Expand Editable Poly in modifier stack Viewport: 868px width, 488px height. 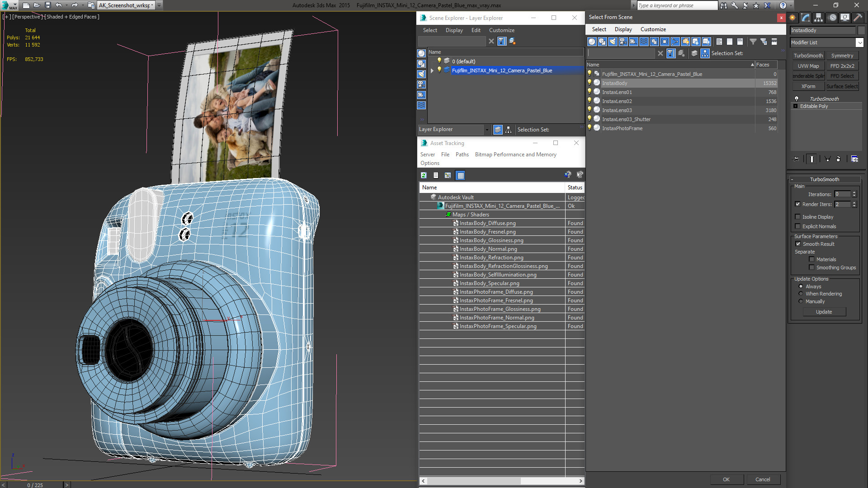(x=796, y=106)
